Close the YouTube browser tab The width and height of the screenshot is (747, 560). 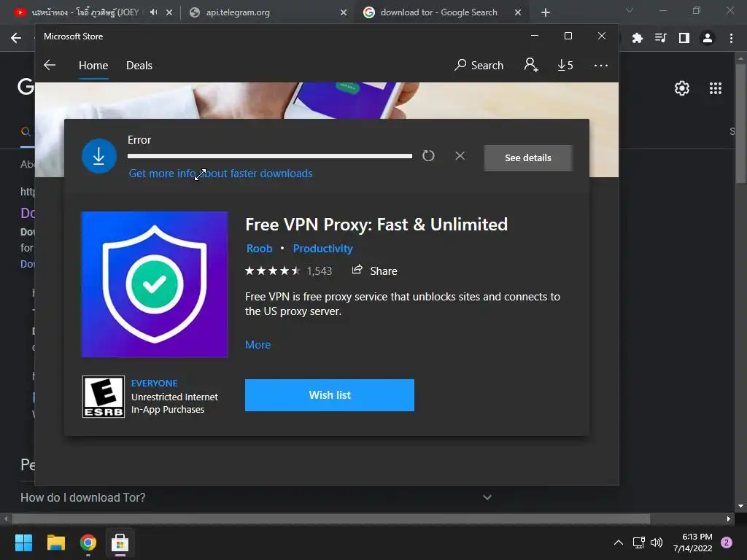tap(169, 12)
